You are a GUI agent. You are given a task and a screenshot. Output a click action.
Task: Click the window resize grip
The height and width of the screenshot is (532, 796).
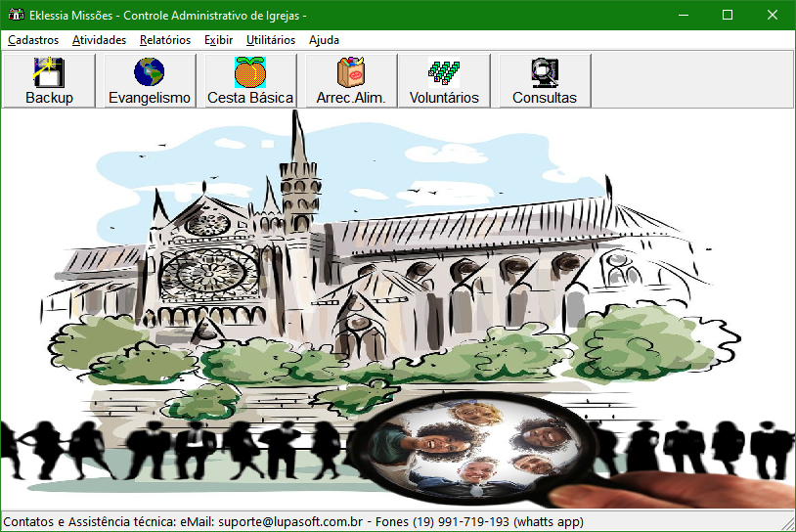788,524
